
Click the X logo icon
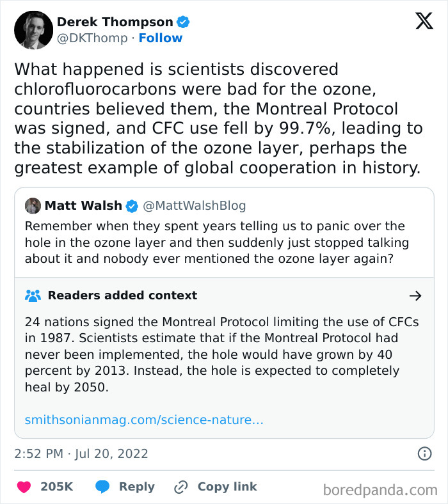point(424,22)
